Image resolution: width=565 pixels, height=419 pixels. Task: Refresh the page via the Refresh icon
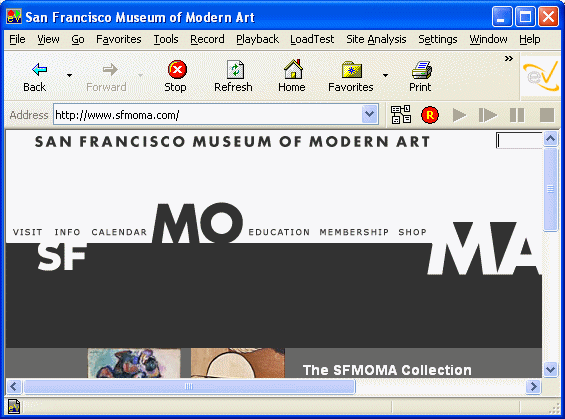click(x=235, y=69)
